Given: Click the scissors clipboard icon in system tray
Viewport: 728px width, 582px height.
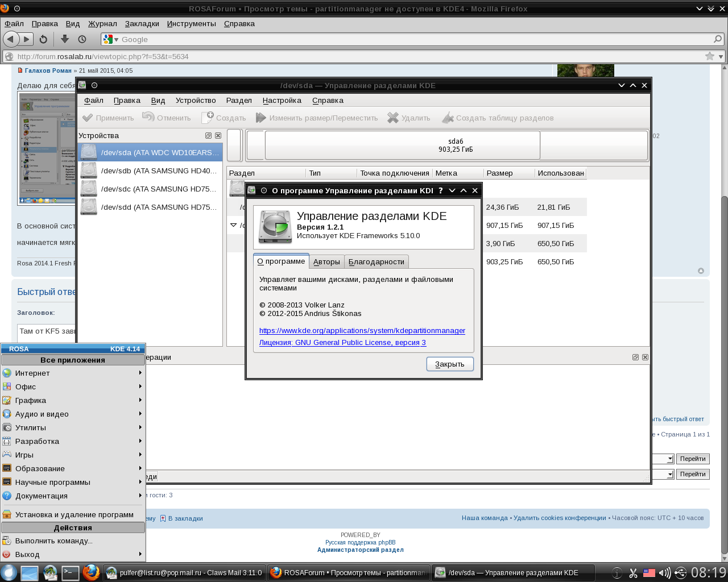Looking at the screenshot, I should click(633, 573).
